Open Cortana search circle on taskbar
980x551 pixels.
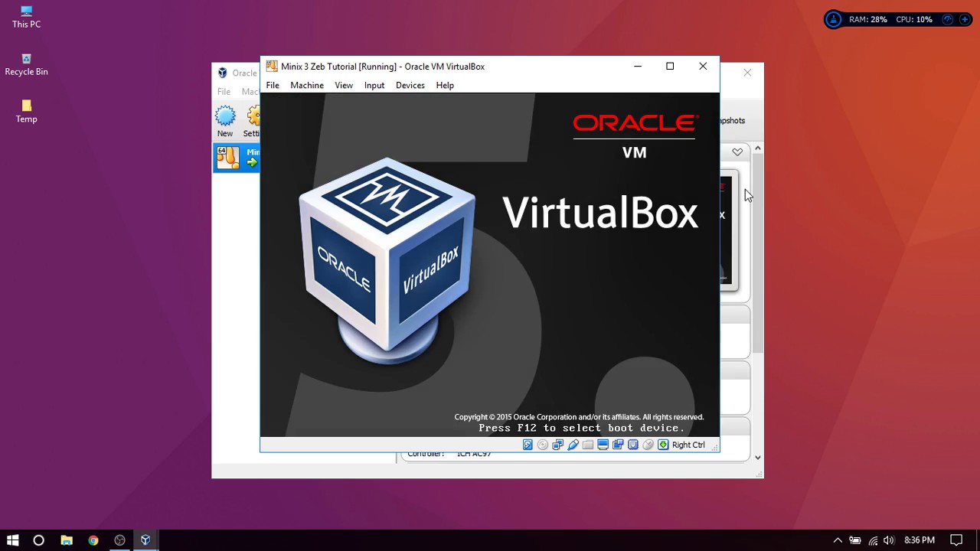pos(38,540)
